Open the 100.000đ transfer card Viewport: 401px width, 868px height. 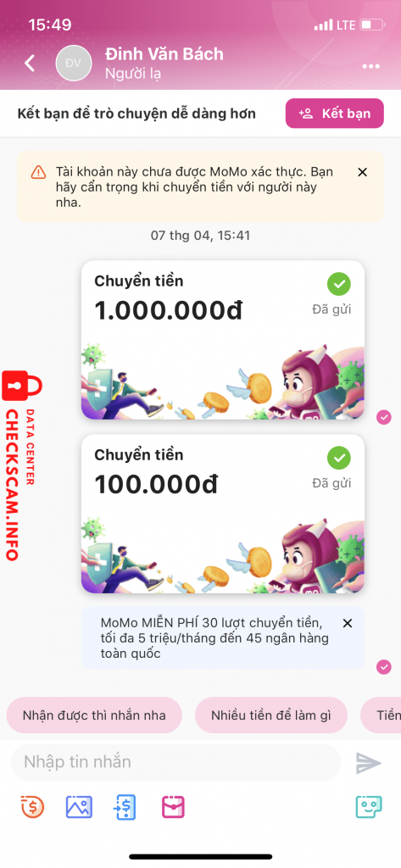coord(223,514)
